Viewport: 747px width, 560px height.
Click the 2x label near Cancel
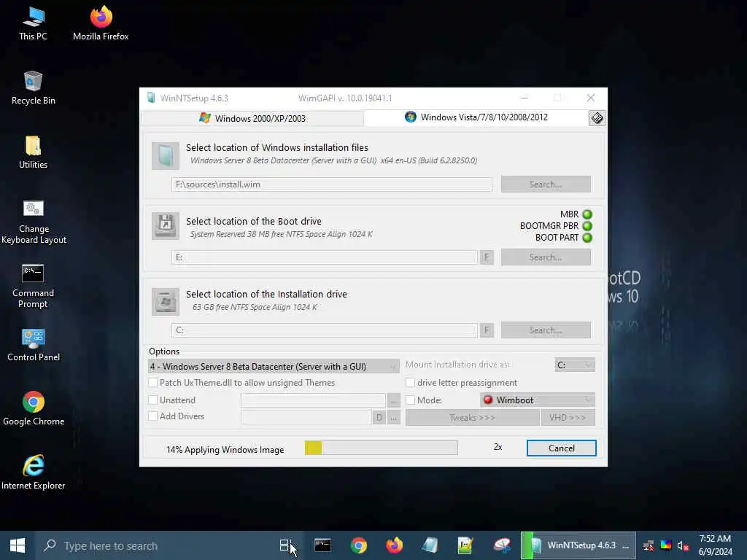point(498,447)
